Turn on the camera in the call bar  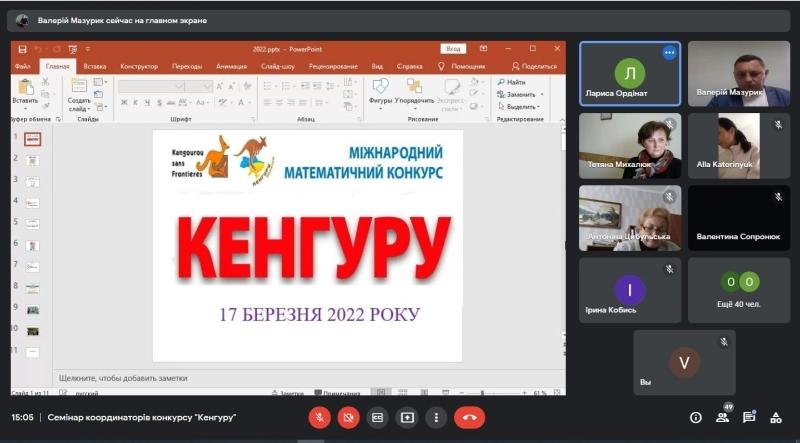[348, 417]
